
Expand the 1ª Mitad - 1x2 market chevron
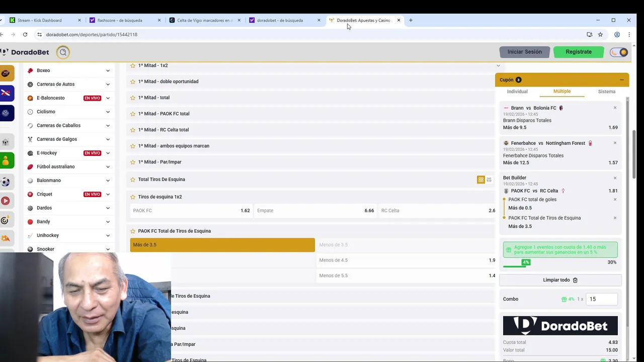click(x=498, y=65)
